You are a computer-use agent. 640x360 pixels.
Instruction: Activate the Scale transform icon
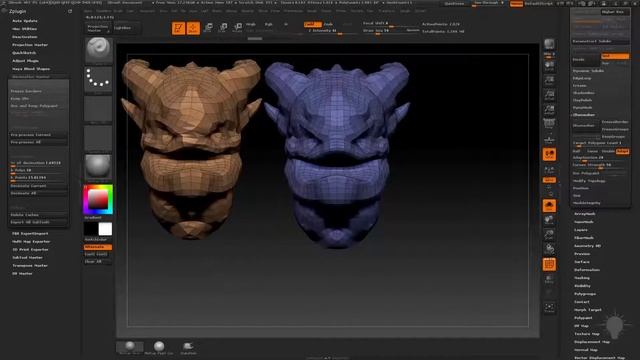(223, 28)
